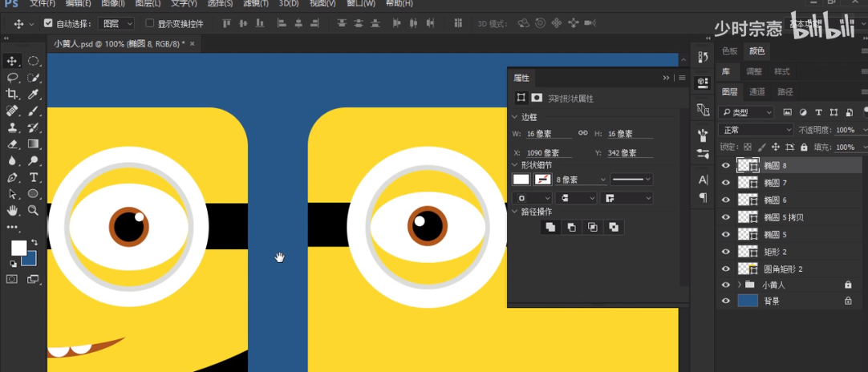Hide the 背景 layer

pyautogui.click(x=726, y=301)
